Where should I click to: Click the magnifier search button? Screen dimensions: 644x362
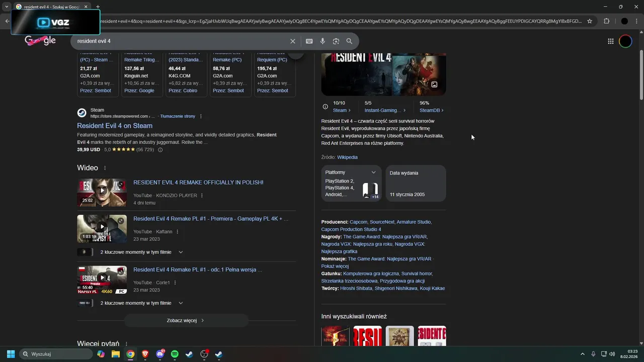click(x=349, y=41)
